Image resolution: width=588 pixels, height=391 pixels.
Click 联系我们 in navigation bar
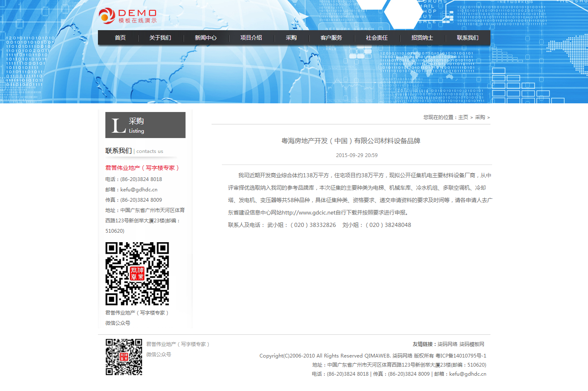coord(468,38)
